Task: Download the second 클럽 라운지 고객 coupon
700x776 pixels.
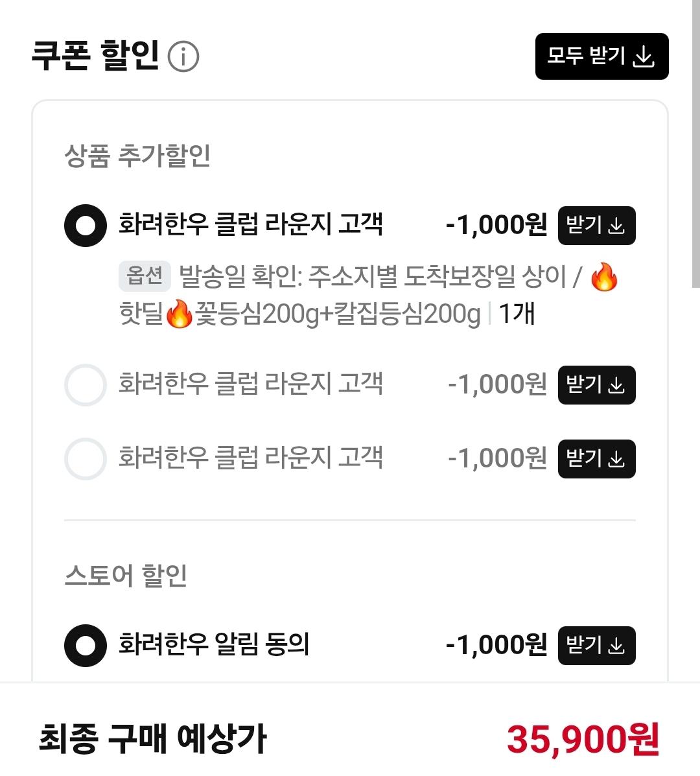Action: pos(596,385)
